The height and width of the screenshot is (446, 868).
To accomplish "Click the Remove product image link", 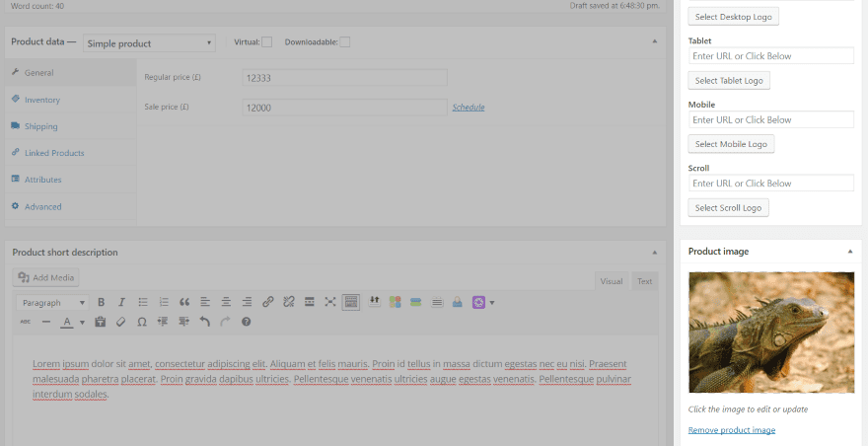I will pos(732,430).
